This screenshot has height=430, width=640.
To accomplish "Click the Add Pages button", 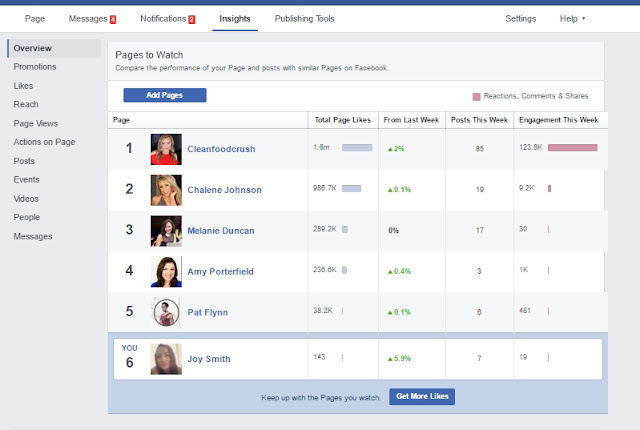I will [x=165, y=95].
